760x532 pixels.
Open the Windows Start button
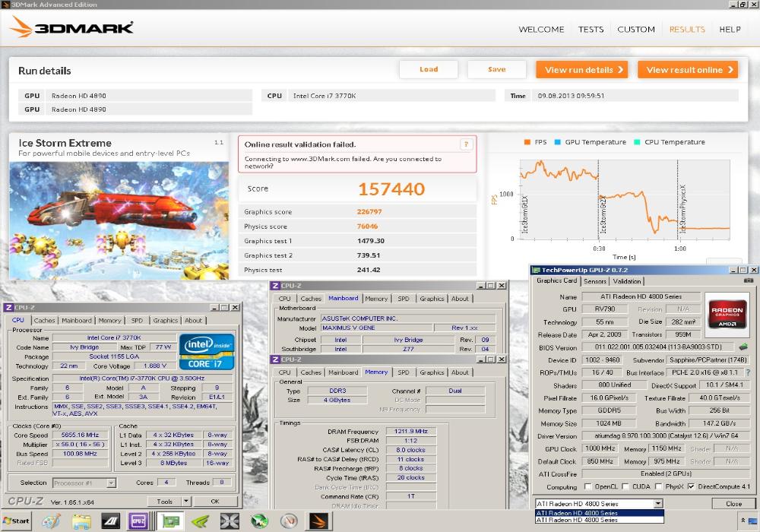[16, 521]
